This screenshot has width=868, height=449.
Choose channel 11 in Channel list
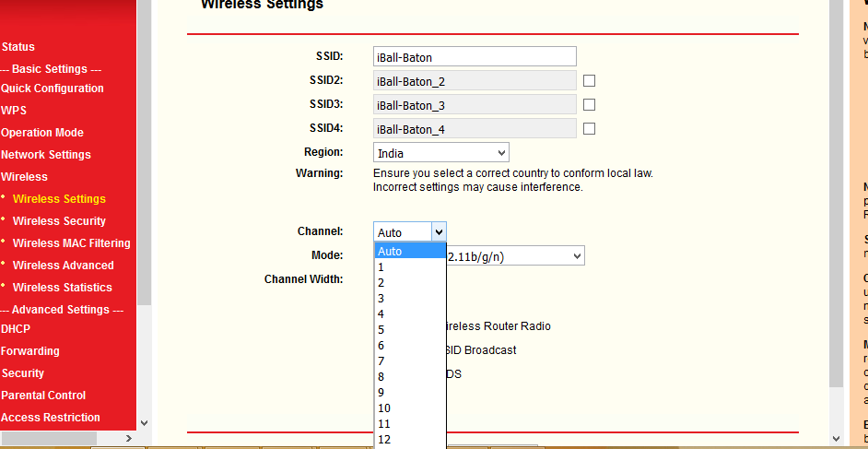point(384,424)
